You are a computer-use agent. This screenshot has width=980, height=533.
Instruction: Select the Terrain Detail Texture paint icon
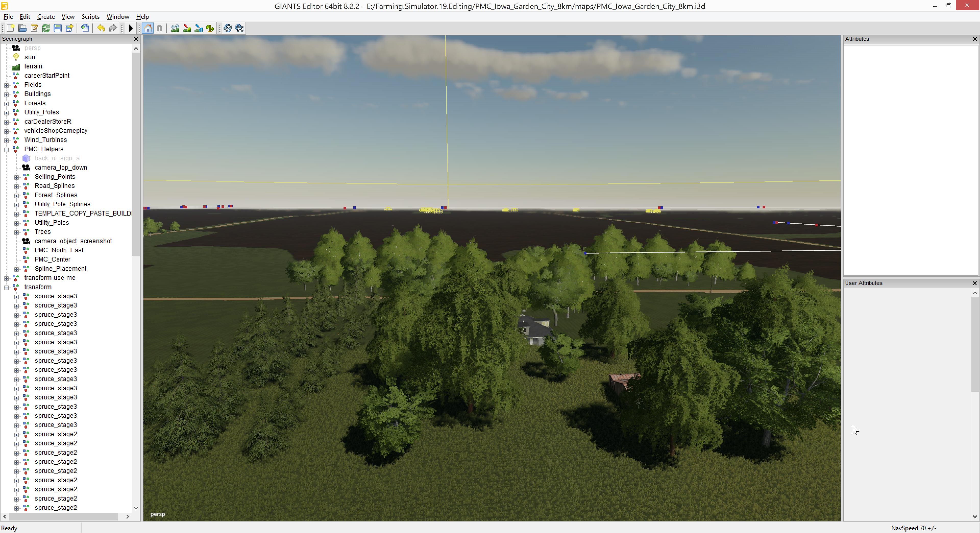coord(187,28)
